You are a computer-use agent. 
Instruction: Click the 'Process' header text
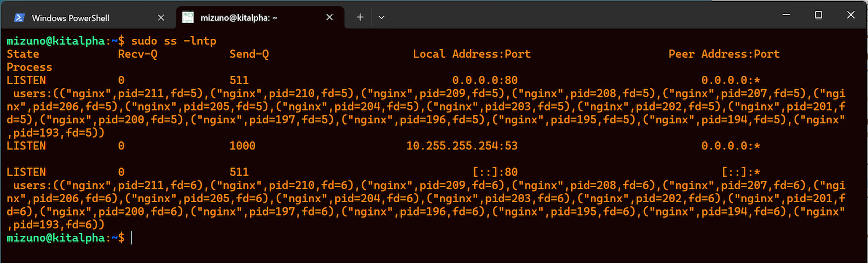tap(29, 67)
